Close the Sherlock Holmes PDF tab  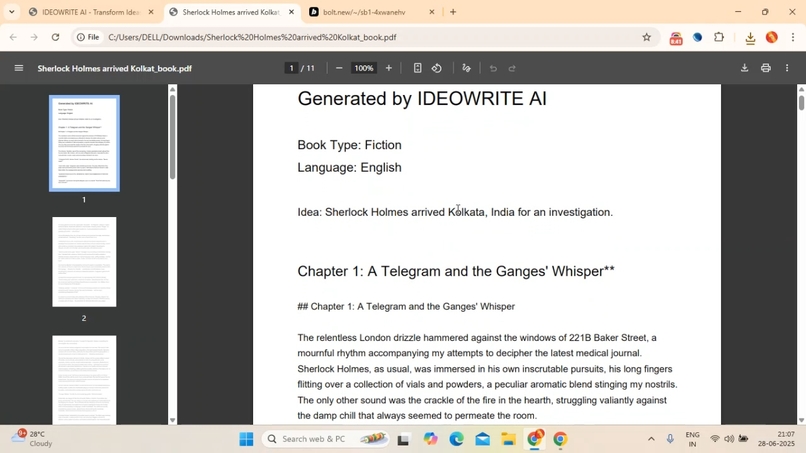tap(291, 12)
